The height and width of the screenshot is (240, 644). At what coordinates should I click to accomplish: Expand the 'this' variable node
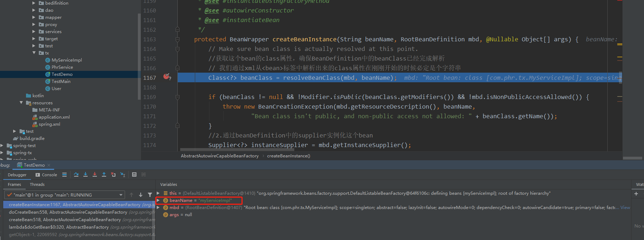click(x=158, y=193)
